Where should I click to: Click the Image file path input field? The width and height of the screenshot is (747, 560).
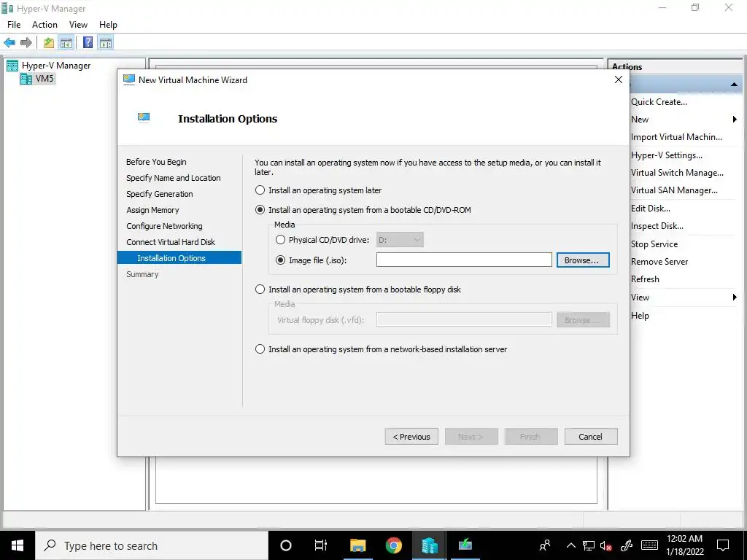coord(464,260)
